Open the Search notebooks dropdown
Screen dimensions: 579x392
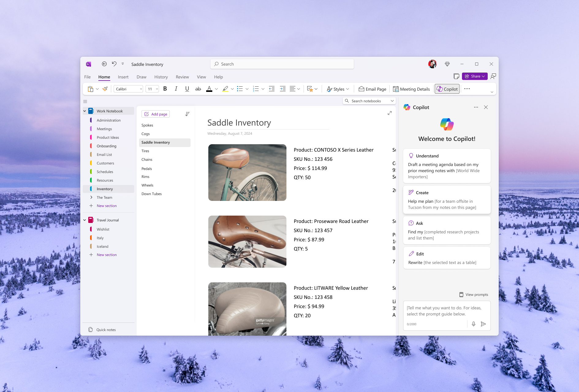point(392,100)
